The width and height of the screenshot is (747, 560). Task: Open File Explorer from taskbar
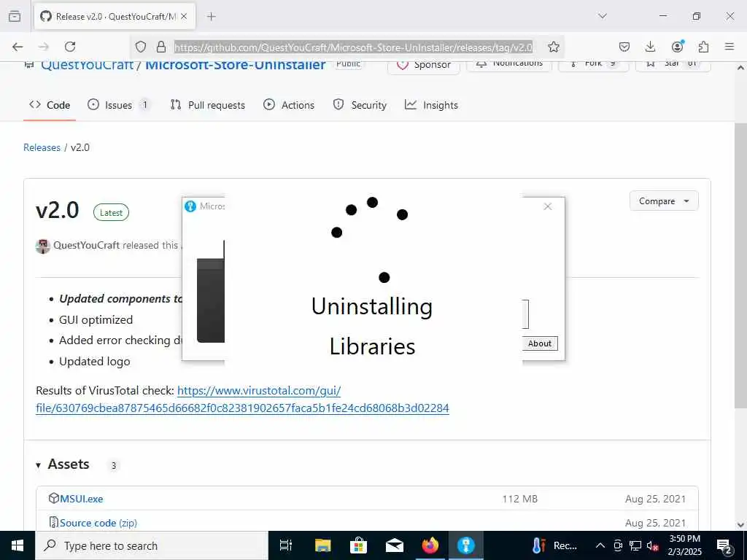[322, 545]
